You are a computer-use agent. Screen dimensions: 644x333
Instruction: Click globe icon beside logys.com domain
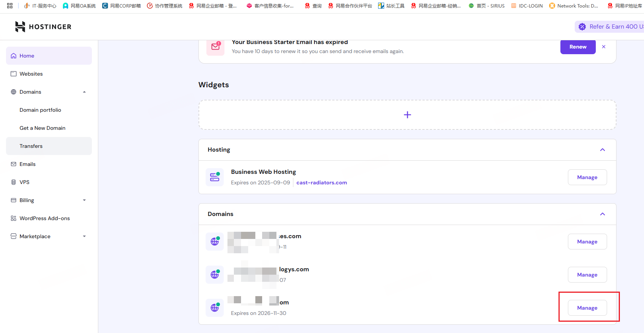215,275
